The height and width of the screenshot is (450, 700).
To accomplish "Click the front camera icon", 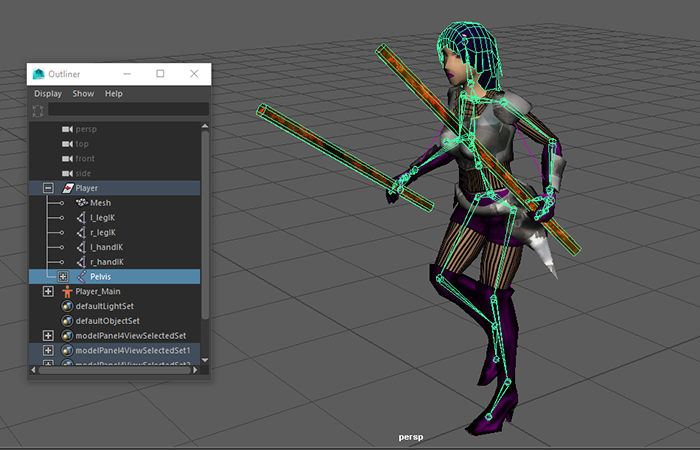I will click(67, 158).
